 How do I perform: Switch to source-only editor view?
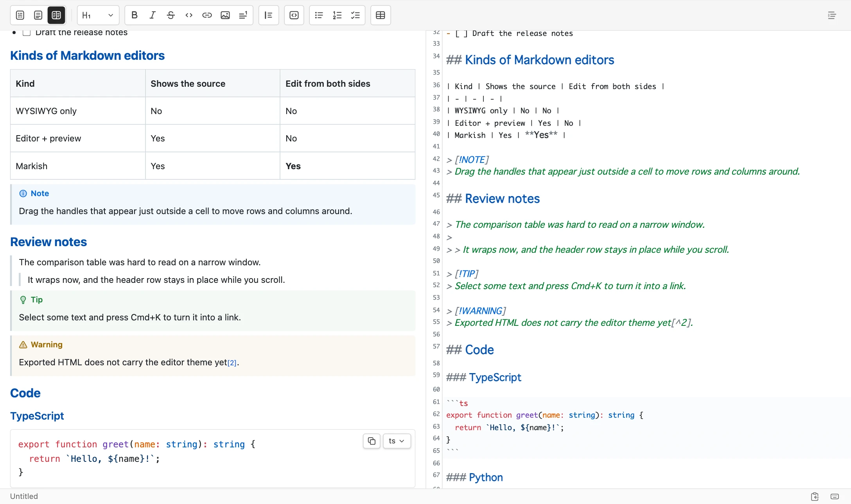20,15
